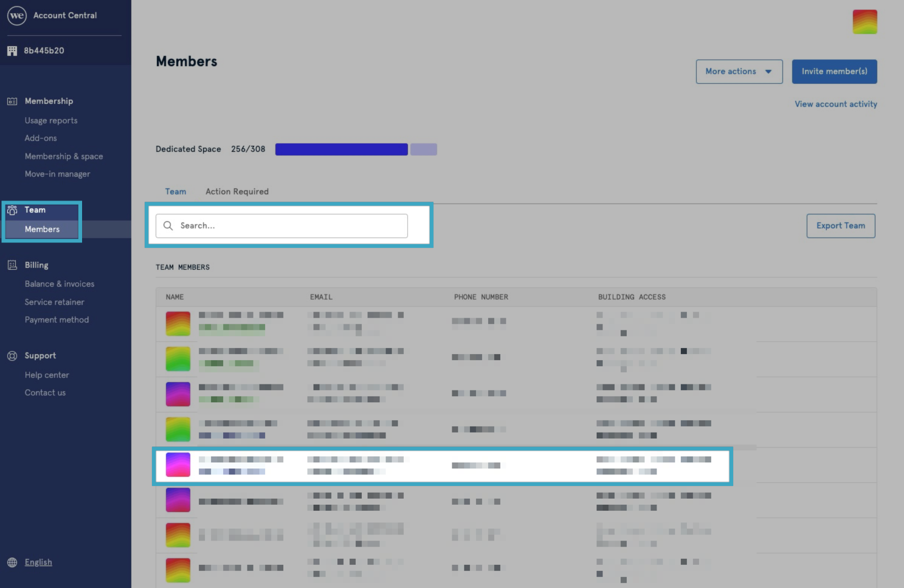The image size is (904, 588).
Task: Click the Support lifebuoy icon
Action: tap(12, 356)
